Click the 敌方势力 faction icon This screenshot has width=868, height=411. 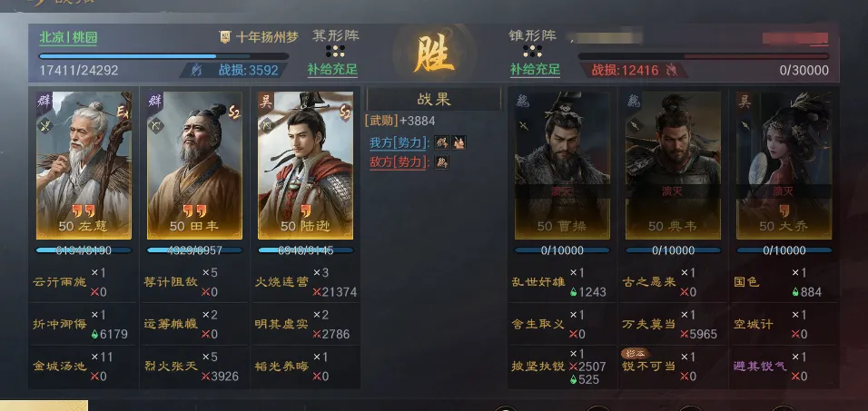click(x=442, y=162)
